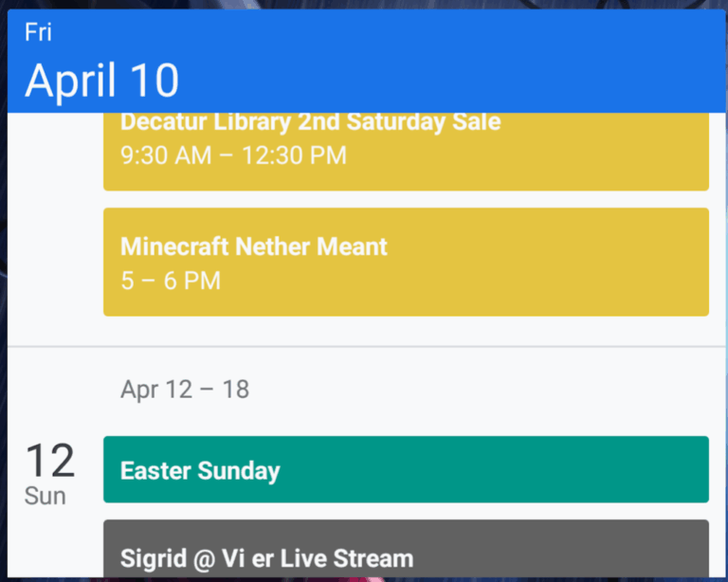Open the Sigrid @ Vi er Live Stream event
This screenshot has width=728, height=582.
click(x=266, y=557)
